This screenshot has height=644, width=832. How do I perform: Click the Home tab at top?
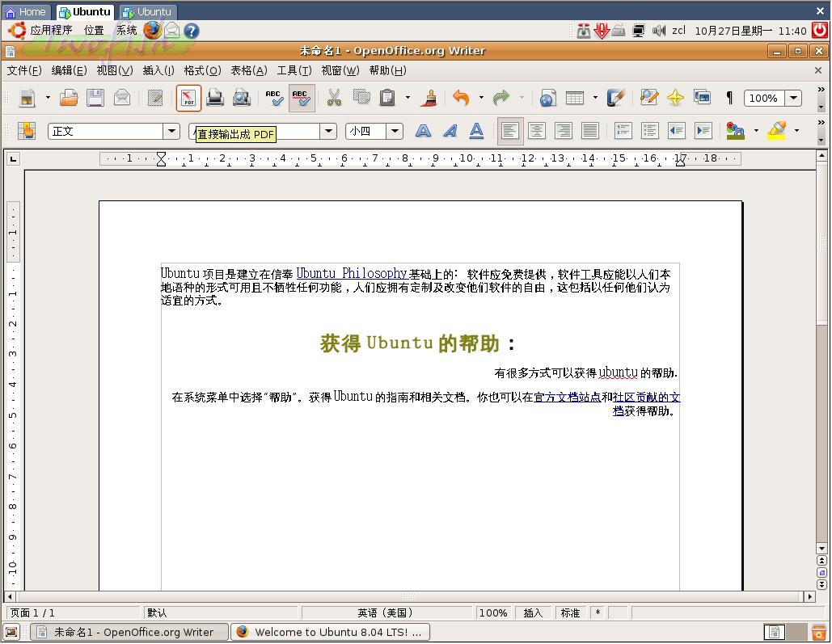(26, 11)
